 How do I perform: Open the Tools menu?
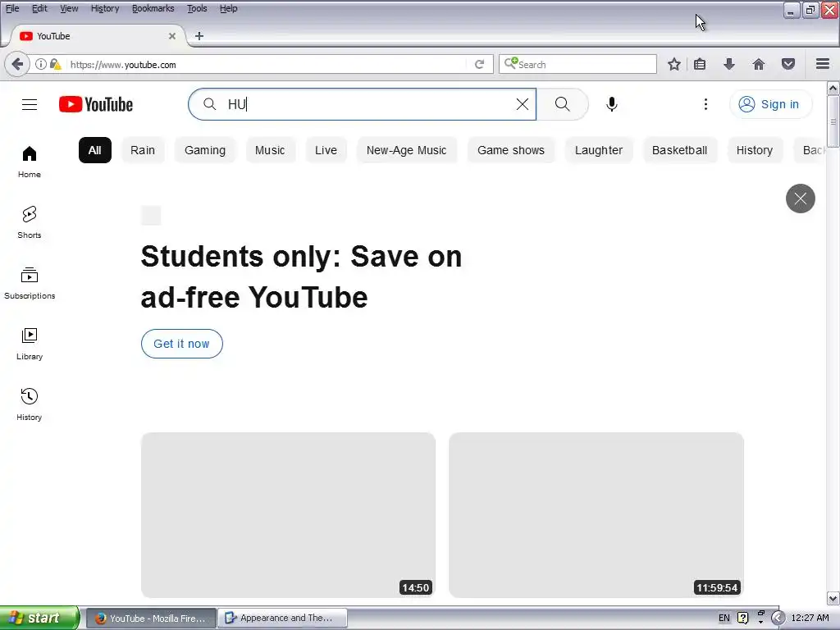click(x=197, y=8)
